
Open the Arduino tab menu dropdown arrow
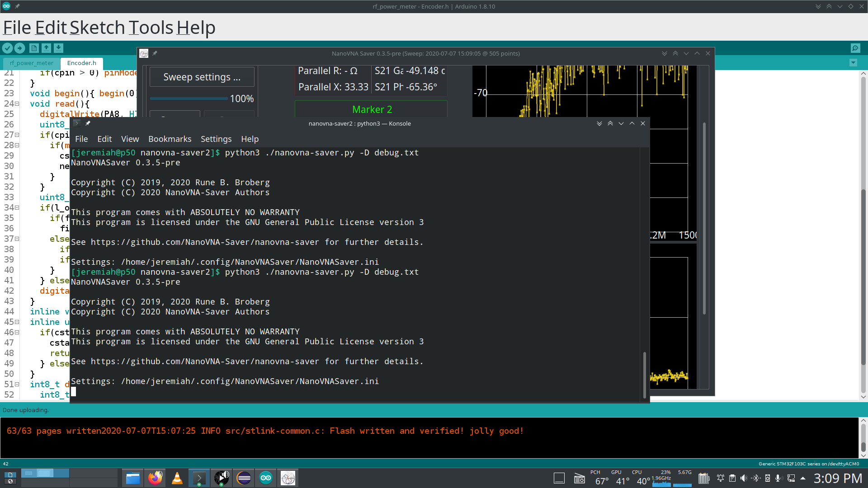point(853,63)
